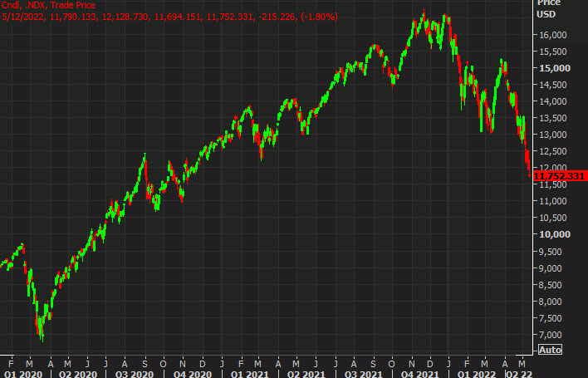Image resolution: width=588 pixels, height=378 pixels.
Task: Select the Q1 2022 quarter label
Action: coord(477,374)
